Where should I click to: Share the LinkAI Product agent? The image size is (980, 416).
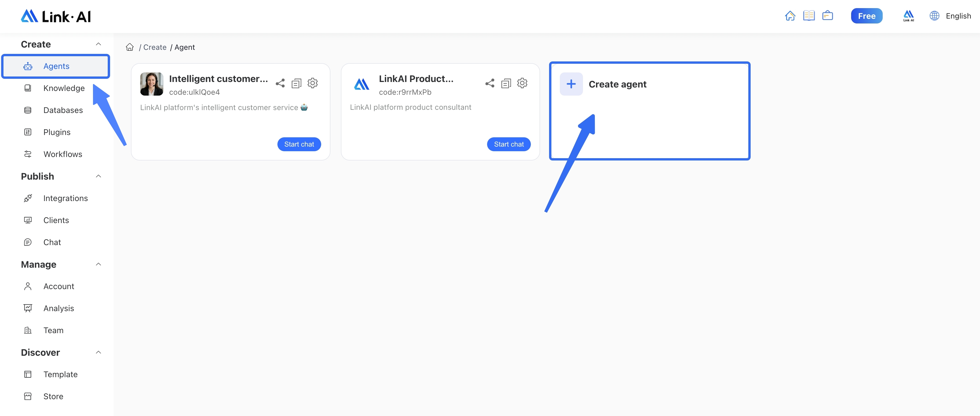click(490, 83)
